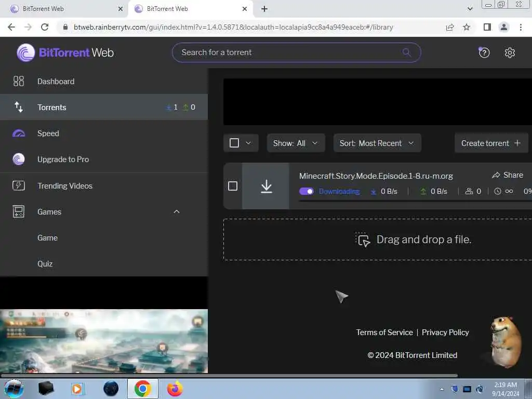Open the Privacy Policy link
The image size is (532, 399).
tap(445, 332)
